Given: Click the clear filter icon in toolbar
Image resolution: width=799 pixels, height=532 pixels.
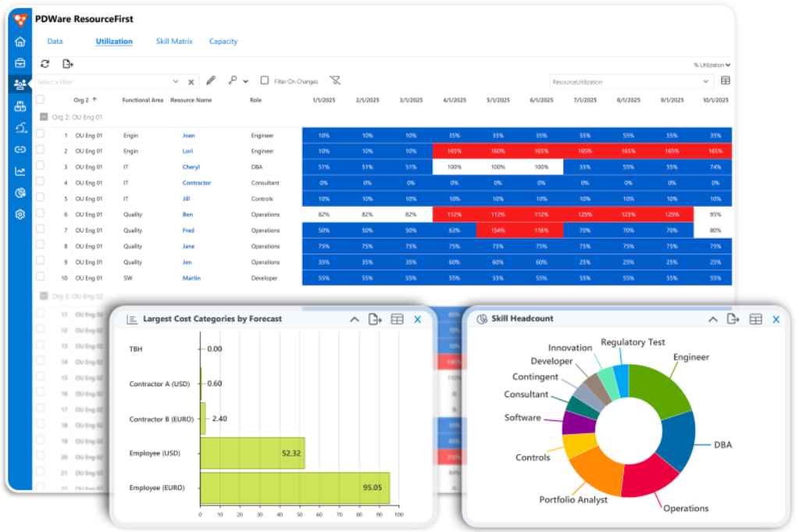Looking at the screenshot, I should click(x=336, y=80).
